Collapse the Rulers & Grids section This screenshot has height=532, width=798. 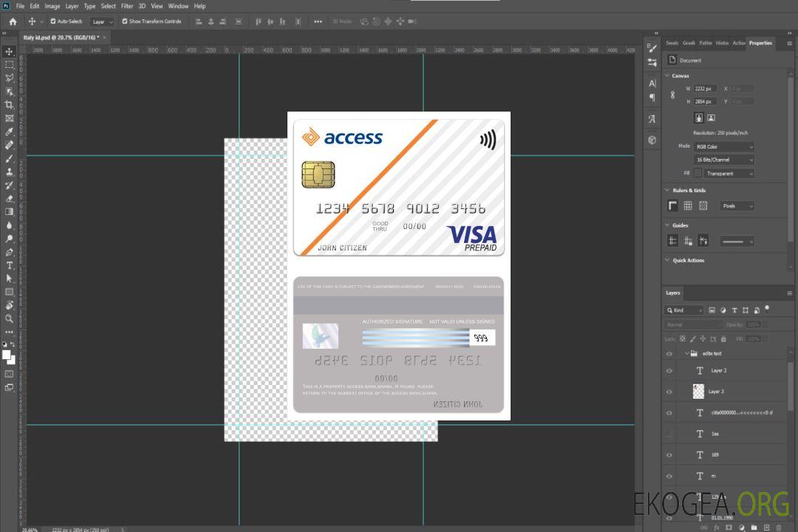pyautogui.click(x=667, y=190)
